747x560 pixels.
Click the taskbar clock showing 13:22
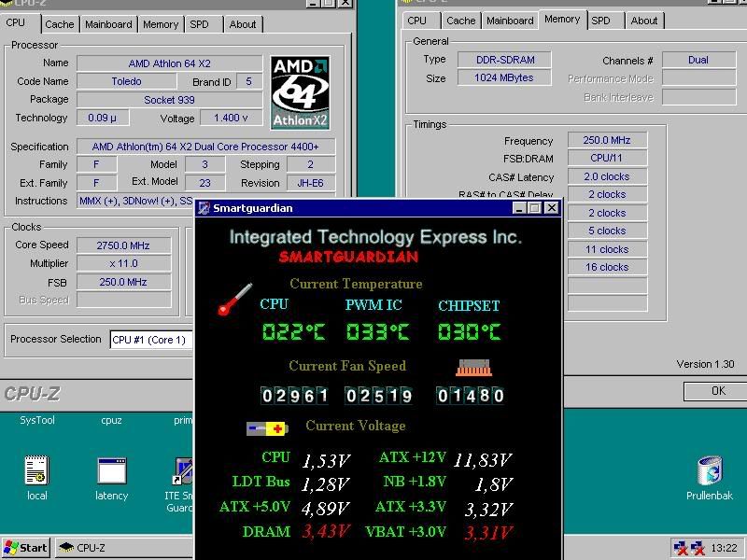pos(725,548)
